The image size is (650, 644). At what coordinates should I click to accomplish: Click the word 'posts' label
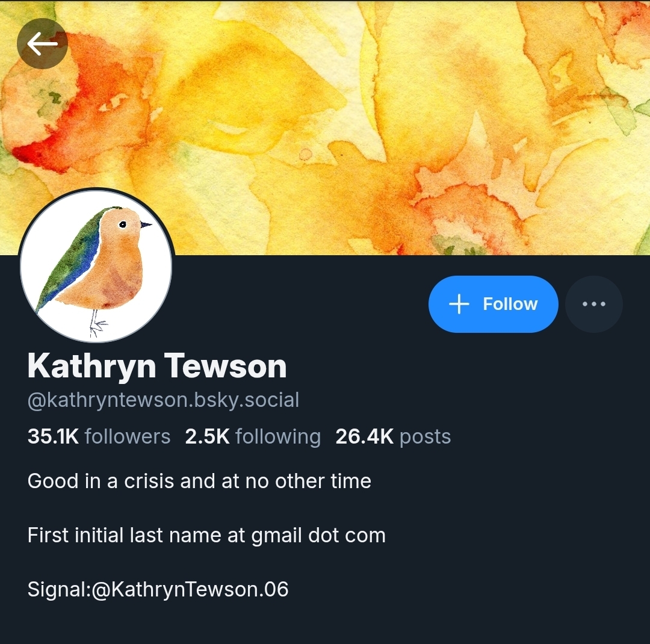tap(426, 437)
